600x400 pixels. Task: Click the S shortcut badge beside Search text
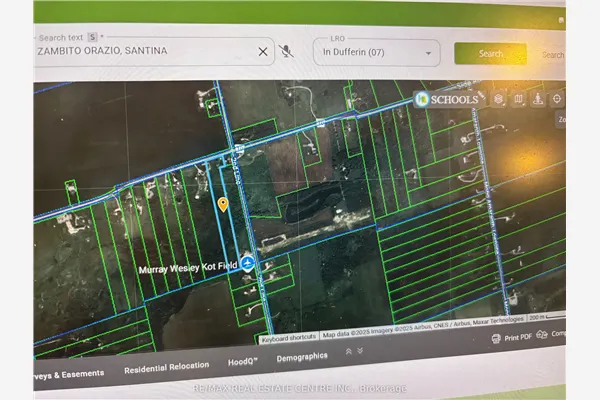tap(92, 37)
